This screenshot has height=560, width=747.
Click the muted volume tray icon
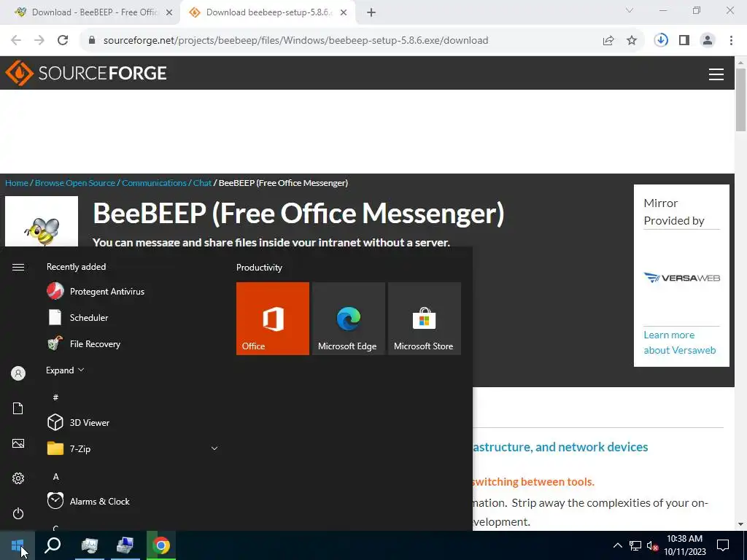click(x=652, y=545)
